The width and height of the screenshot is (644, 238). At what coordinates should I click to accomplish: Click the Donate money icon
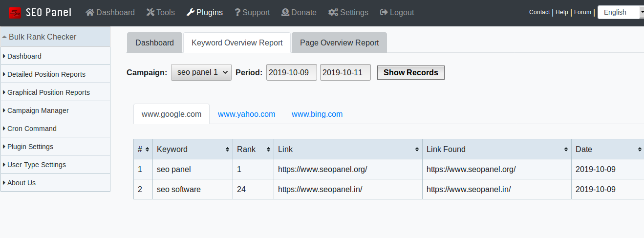point(285,13)
